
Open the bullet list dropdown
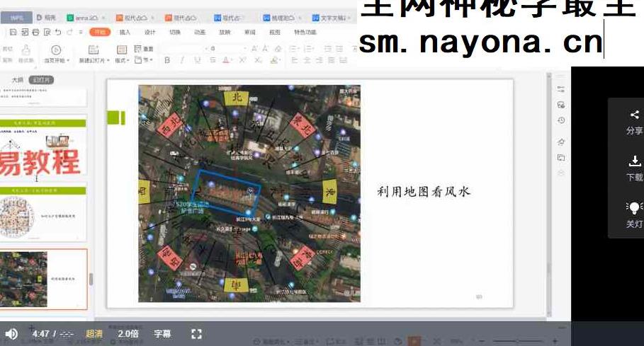[x=295, y=49]
